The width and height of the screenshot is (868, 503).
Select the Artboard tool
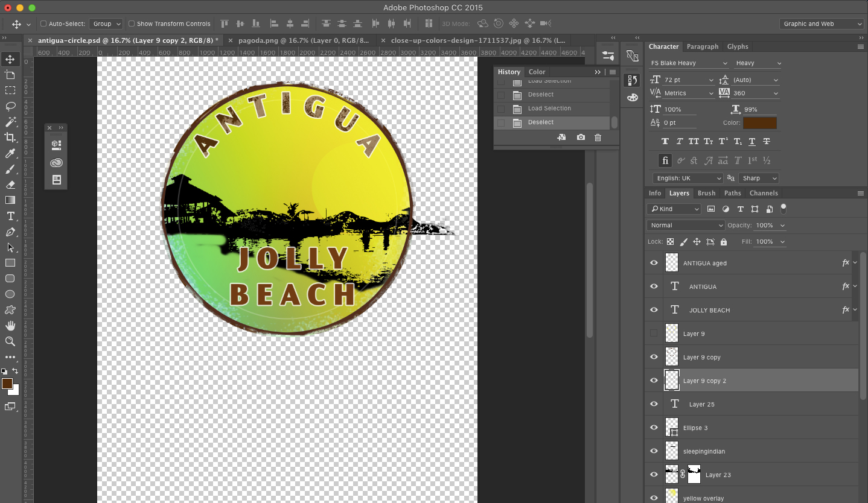[10, 75]
